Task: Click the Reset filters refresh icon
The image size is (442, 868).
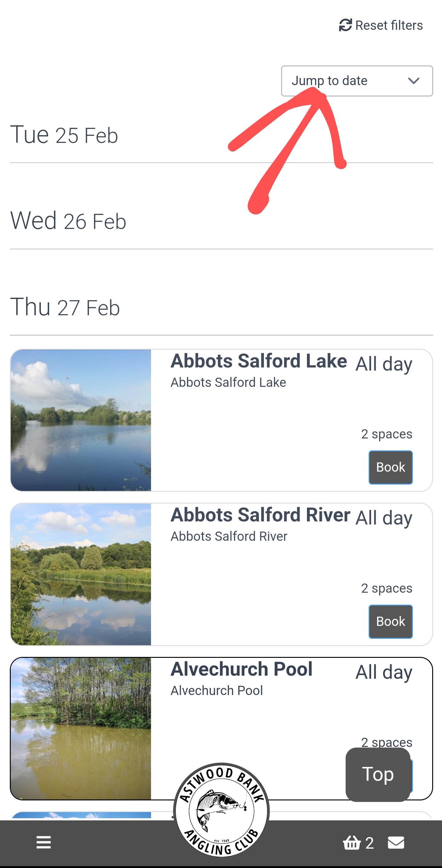Action: tap(345, 25)
